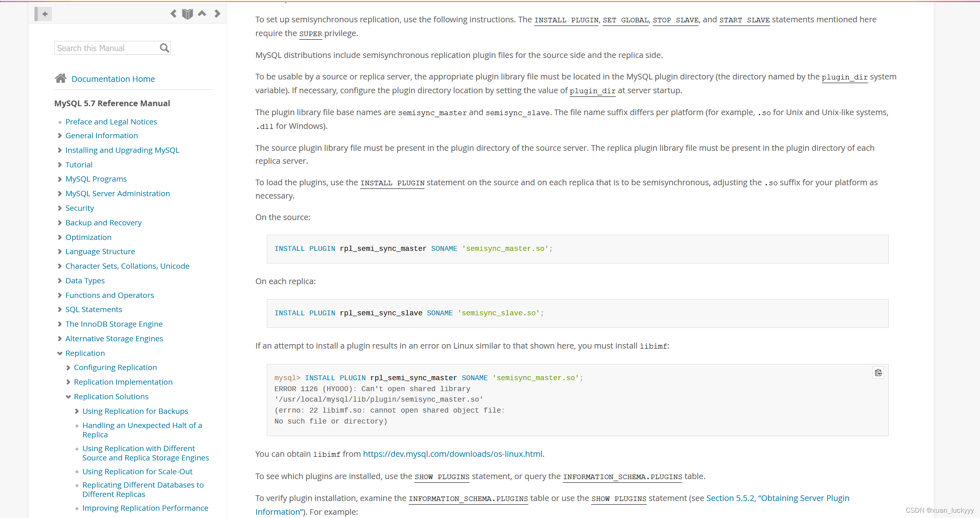Open the os-linux.html download link
Screen dimensions: 980x518
click(x=452, y=454)
